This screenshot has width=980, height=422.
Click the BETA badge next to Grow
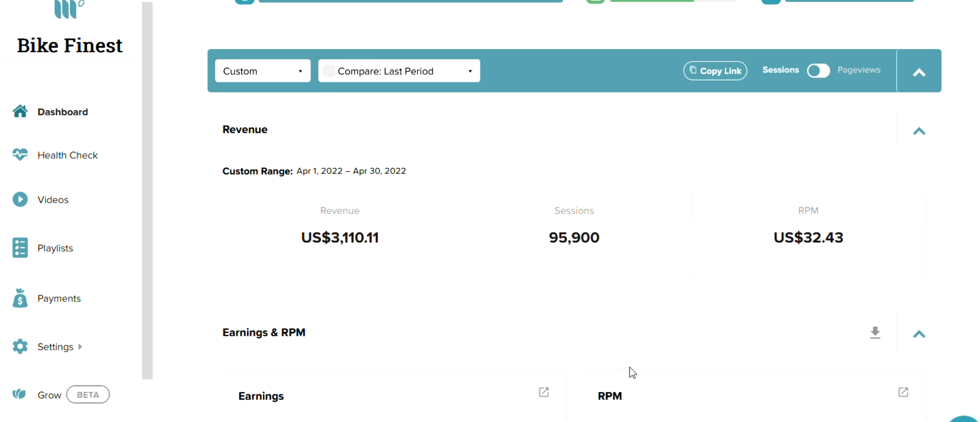coord(88,394)
